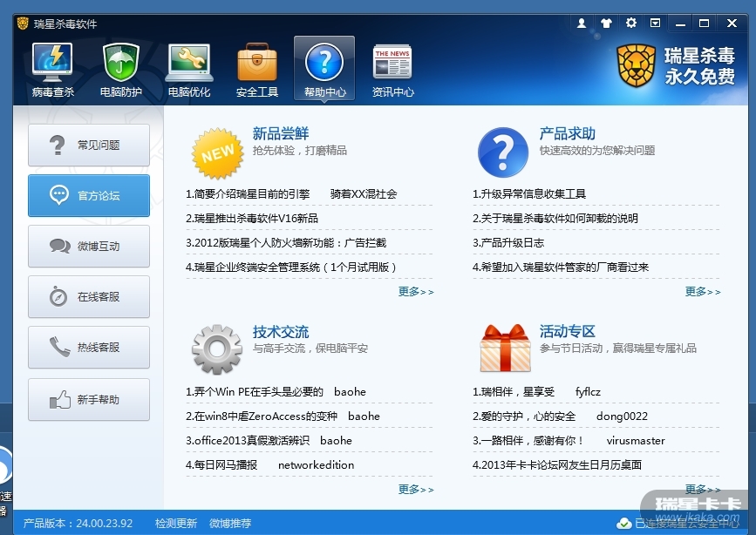Select the 帮助中心 question mark tab
This screenshot has width=756, height=535.
pos(324,68)
